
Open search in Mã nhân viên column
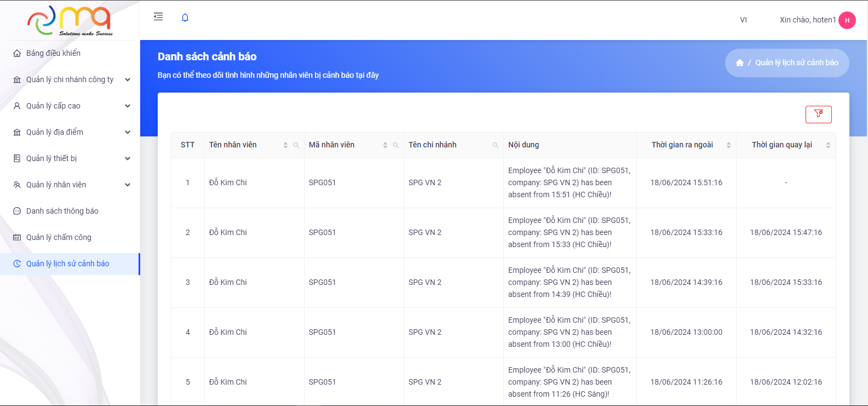tap(396, 145)
